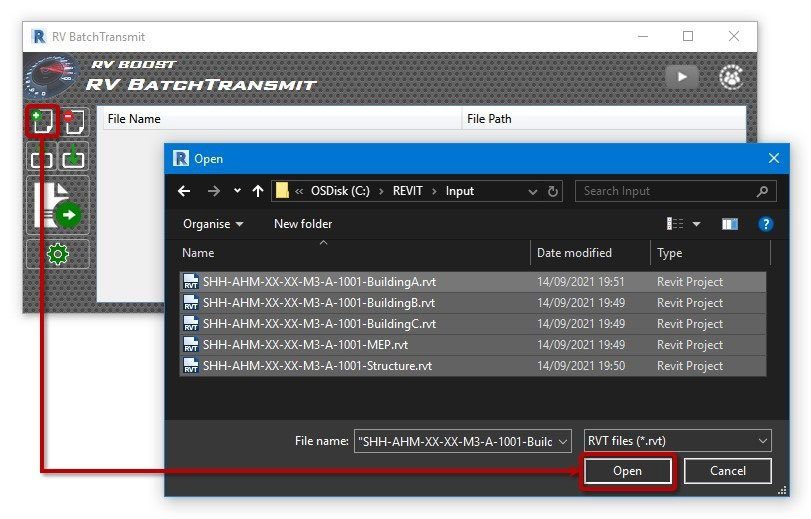Click the Cancel button
This screenshot has width=811, height=519.
point(728,471)
